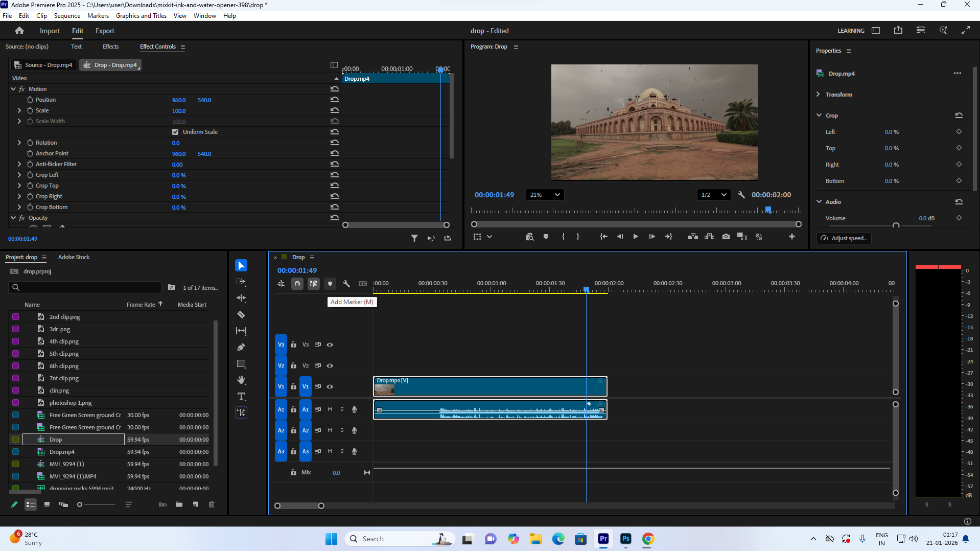The image size is (980, 551).
Task: Uncheck the Uniform Scale checkbox
Action: coord(175,132)
